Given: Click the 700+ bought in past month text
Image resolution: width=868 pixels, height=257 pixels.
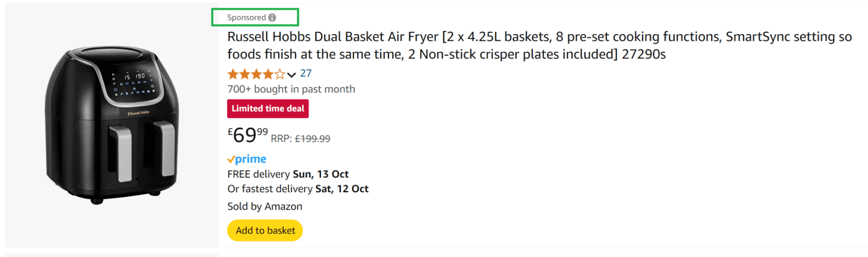Looking at the screenshot, I should click(x=291, y=89).
